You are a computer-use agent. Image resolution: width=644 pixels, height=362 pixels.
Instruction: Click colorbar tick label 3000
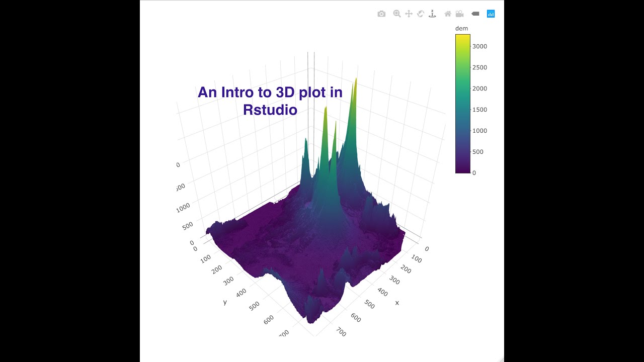480,46
